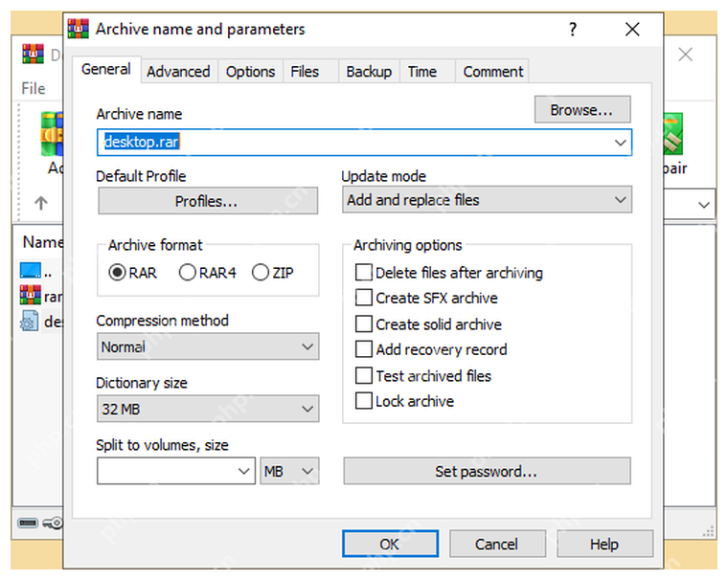The width and height of the screenshot is (728, 580).
Task: Click the Add toolbar icon in background WinRAR window
Action: 52,134
